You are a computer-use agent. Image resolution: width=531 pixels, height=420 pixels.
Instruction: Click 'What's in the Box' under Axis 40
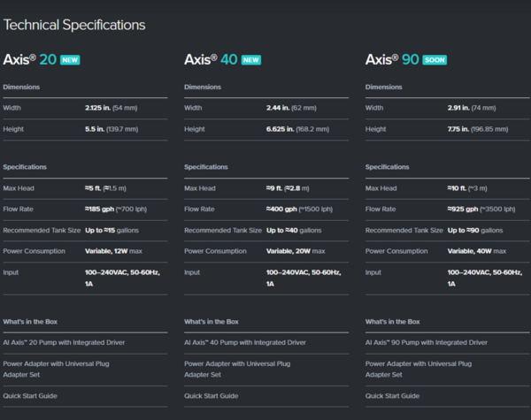pyautogui.click(x=212, y=322)
